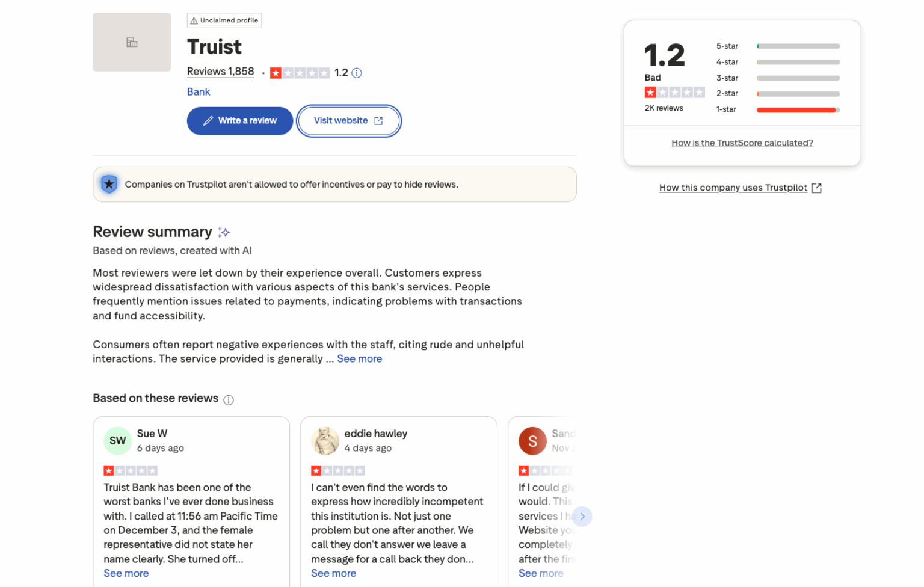Open the Bank category page
Screen dimensions: 924x587
[x=198, y=91]
